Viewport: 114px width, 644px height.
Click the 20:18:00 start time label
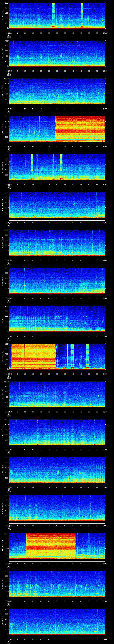tap(9, 184)
